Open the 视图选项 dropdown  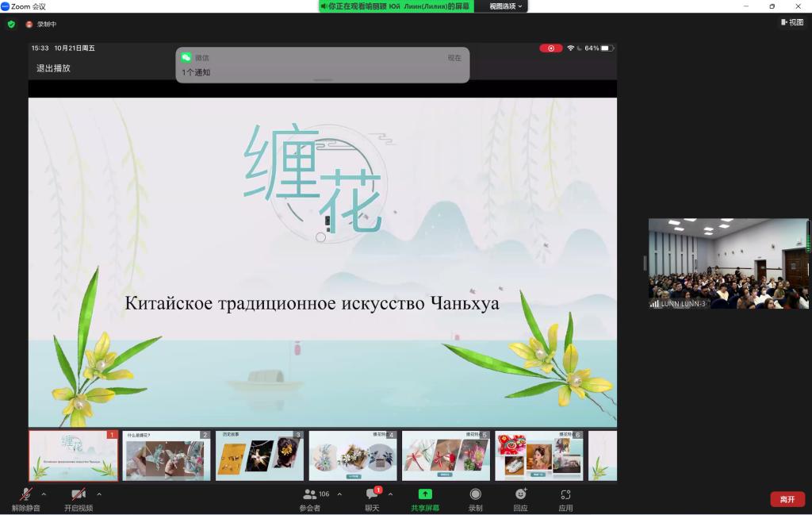click(506, 6)
